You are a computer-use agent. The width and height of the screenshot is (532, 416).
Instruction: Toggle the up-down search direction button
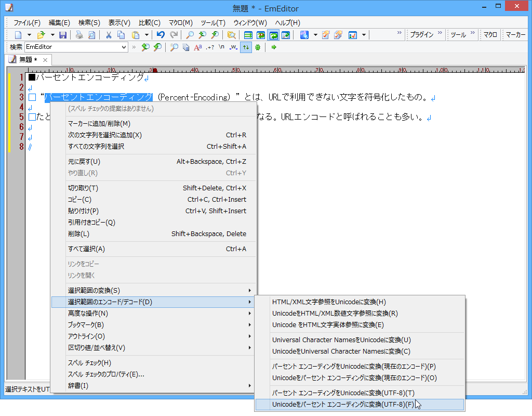245,47
